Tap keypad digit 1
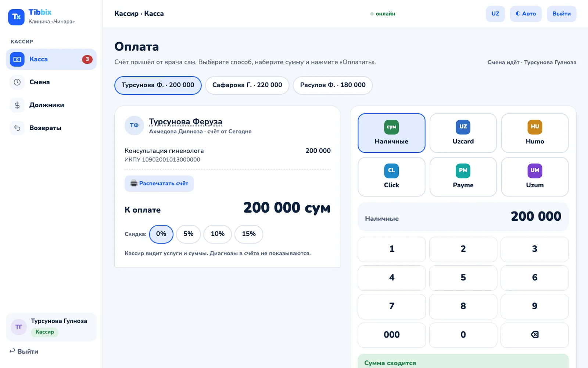 tap(392, 249)
